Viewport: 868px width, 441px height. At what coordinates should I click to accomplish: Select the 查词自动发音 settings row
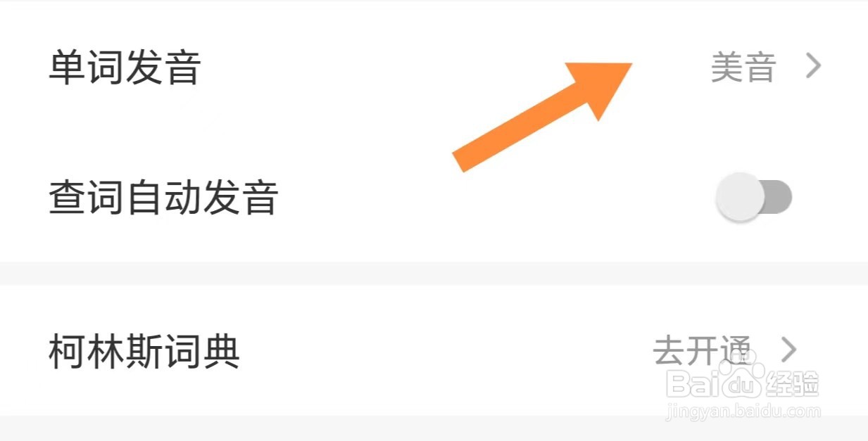(x=434, y=198)
